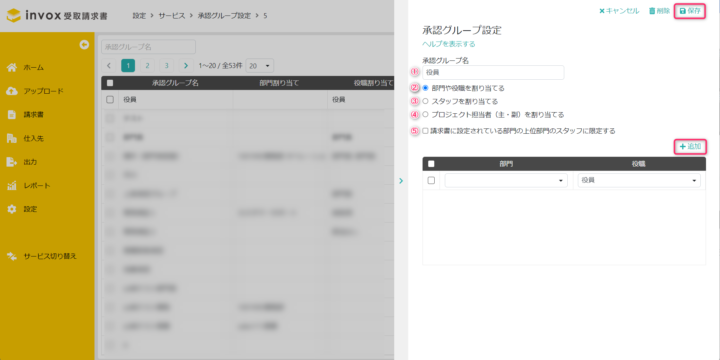
Task: Click the 保存 button
Action: 690,11
